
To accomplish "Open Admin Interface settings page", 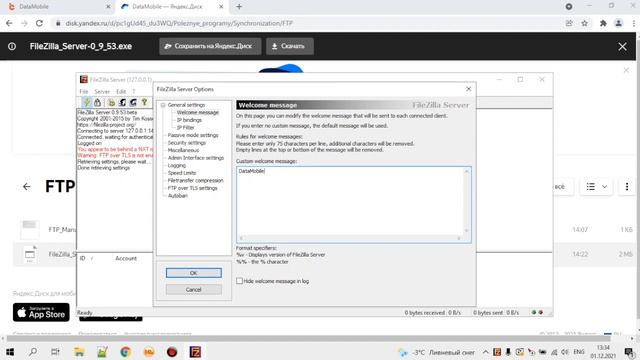I will [x=196, y=158].
